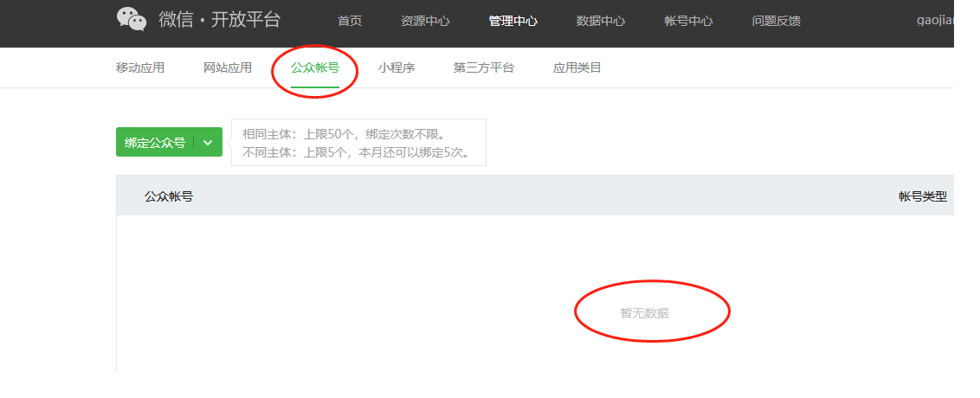Open 帐号中心 navigation item
This screenshot has height=398, width=980.
coord(689,21)
